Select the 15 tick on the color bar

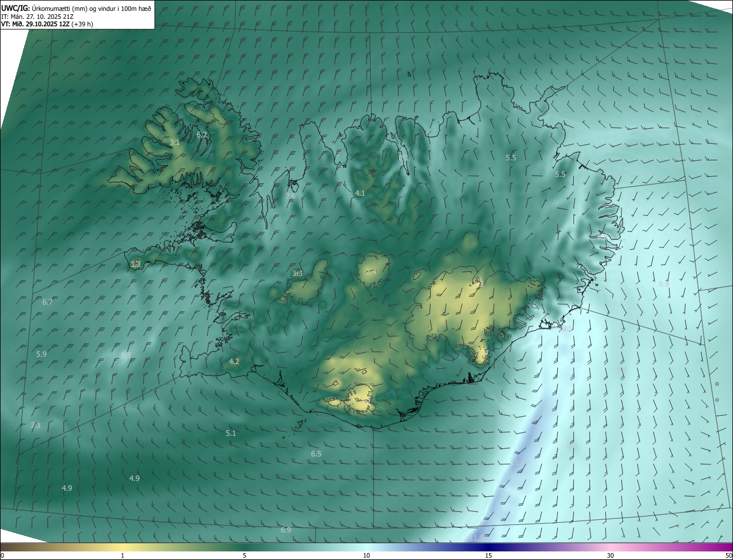point(488,555)
